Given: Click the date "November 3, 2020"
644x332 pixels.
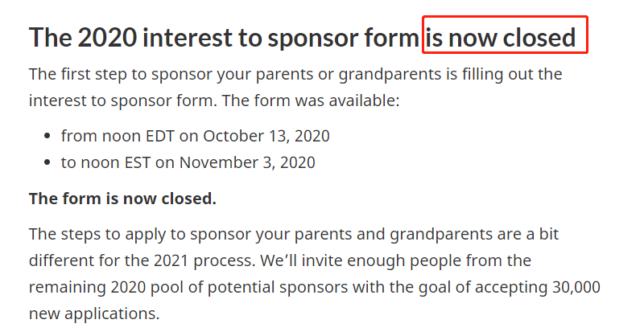Looking at the screenshot, I should 247,162.
